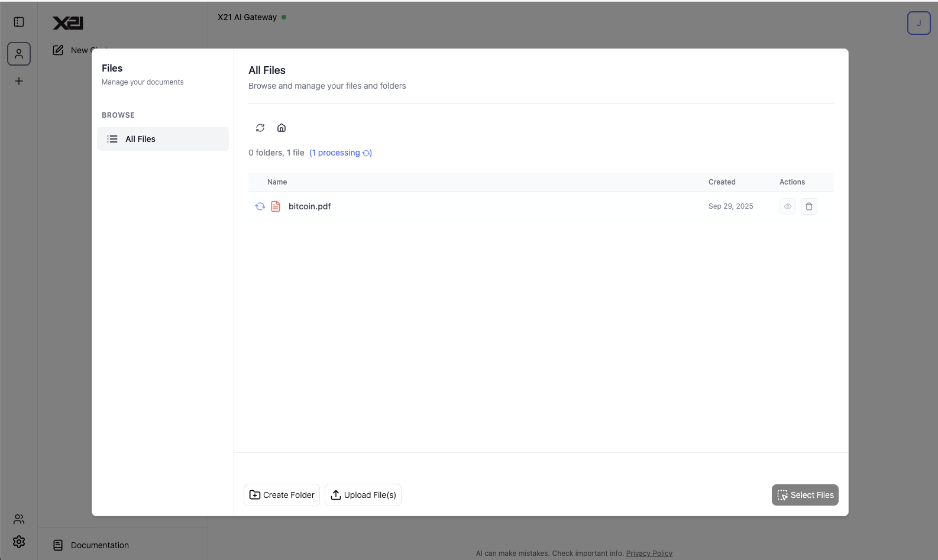Open the user profile sidebar icon
The height and width of the screenshot is (560, 938).
coord(19,54)
